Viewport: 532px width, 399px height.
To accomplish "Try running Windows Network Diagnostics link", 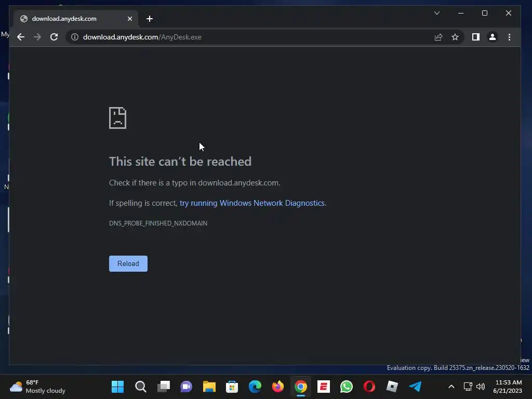I will [x=253, y=203].
